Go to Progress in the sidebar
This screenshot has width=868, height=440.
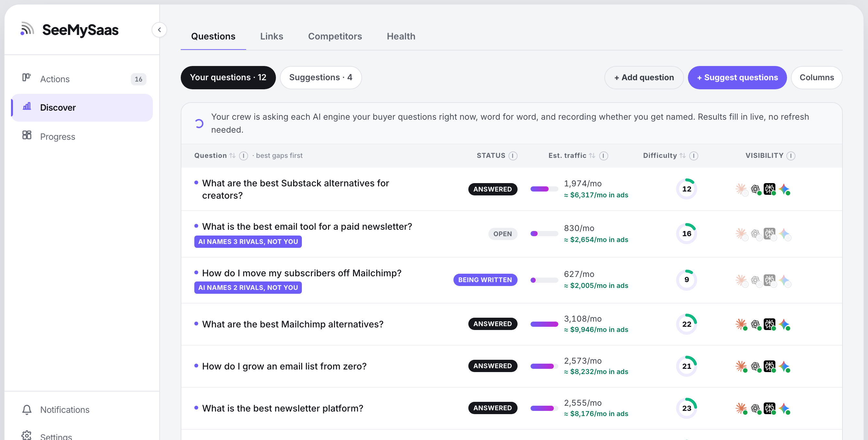pos(82,136)
